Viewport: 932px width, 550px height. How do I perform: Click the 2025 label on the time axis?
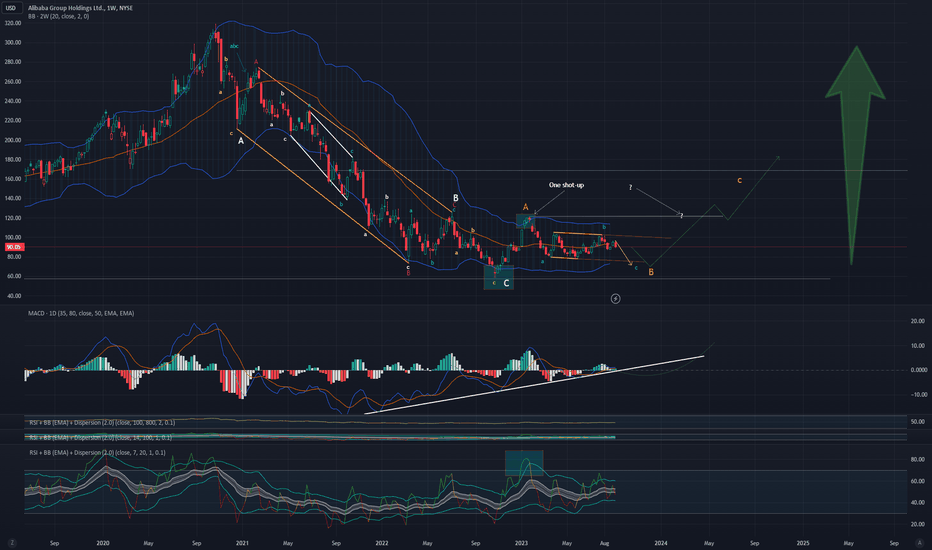(x=802, y=543)
